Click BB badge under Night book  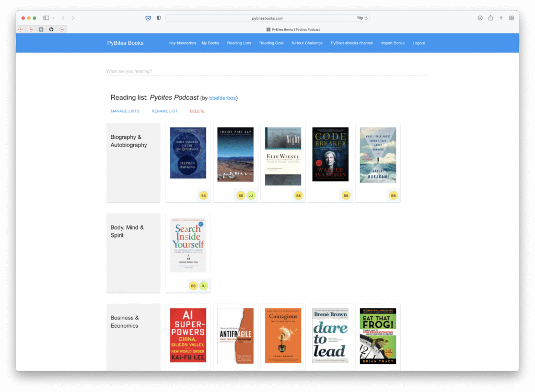click(x=298, y=196)
